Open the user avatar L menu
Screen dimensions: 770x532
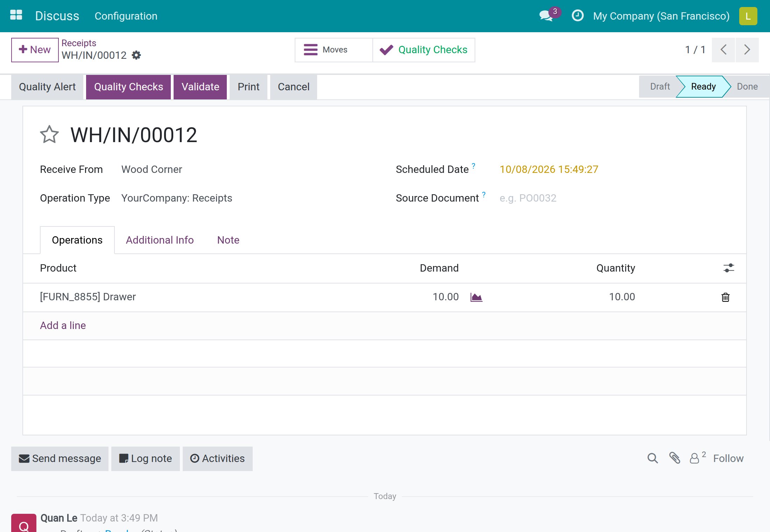pyautogui.click(x=748, y=16)
